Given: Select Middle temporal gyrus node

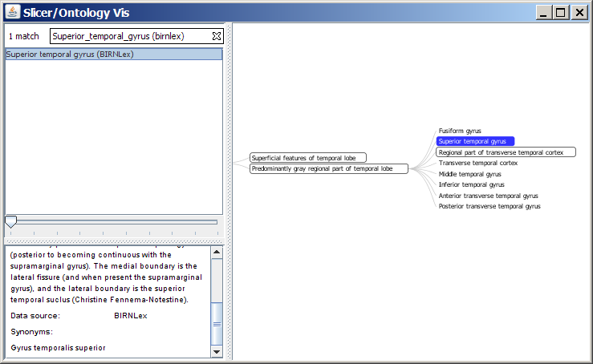Looking at the screenshot, I should (x=469, y=174).
